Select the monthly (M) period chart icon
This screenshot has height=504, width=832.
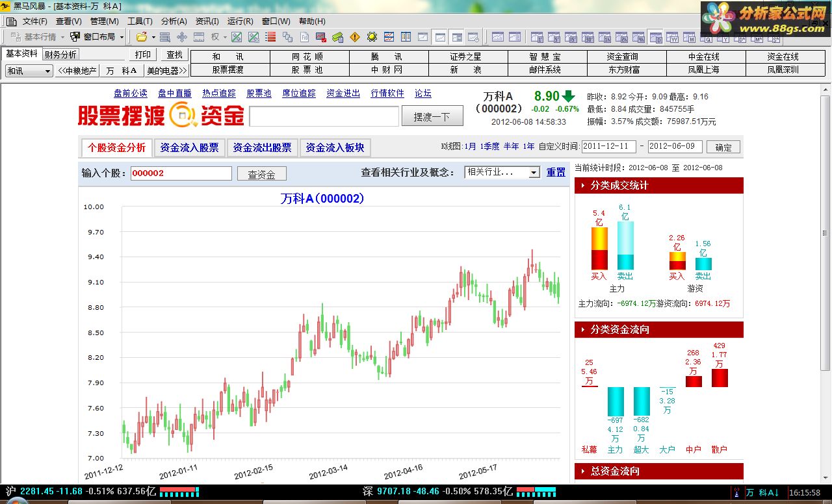[689, 37]
